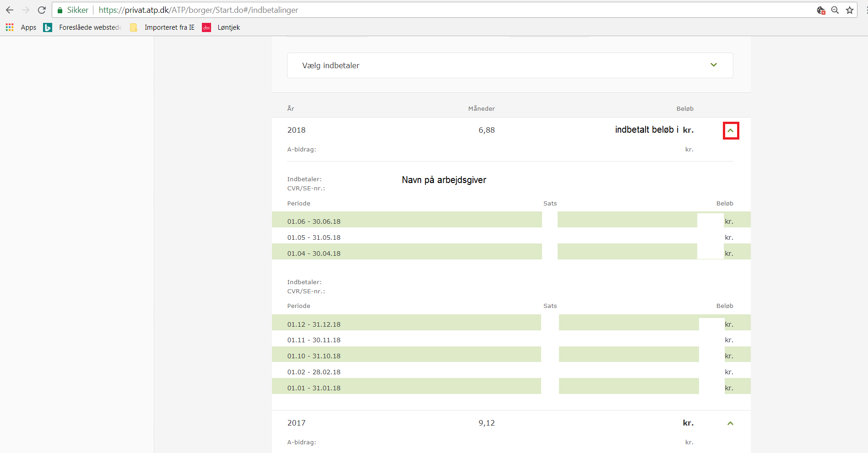868x453 pixels.
Task: Open the Foreslåede websteder bookmark
Action: coord(90,27)
